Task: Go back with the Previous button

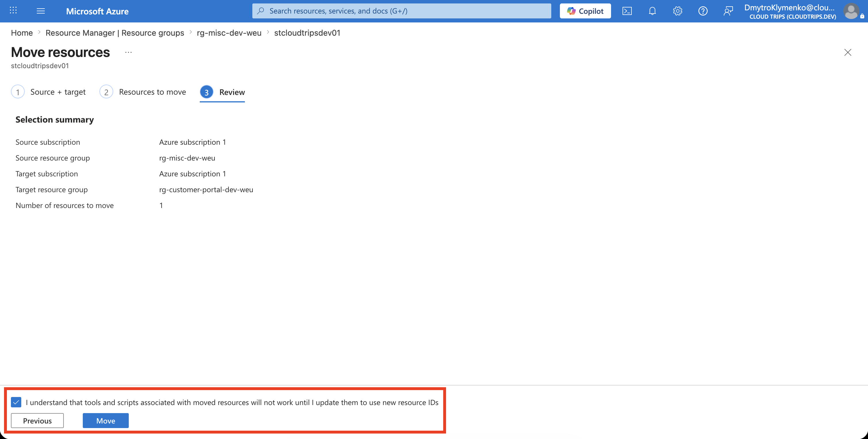Action: [37, 421]
